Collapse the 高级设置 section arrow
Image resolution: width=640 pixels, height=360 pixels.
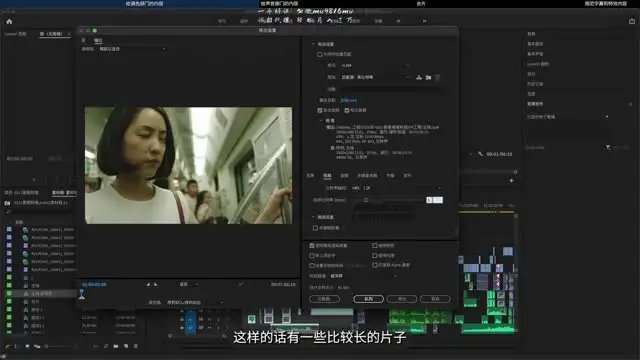(313, 217)
